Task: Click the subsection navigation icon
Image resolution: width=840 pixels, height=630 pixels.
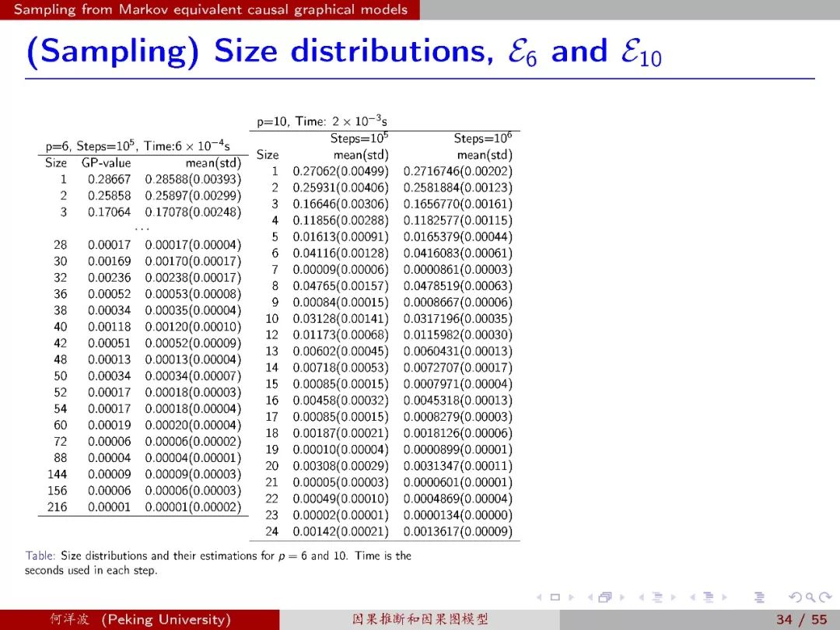Action: (x=657, y=597)
